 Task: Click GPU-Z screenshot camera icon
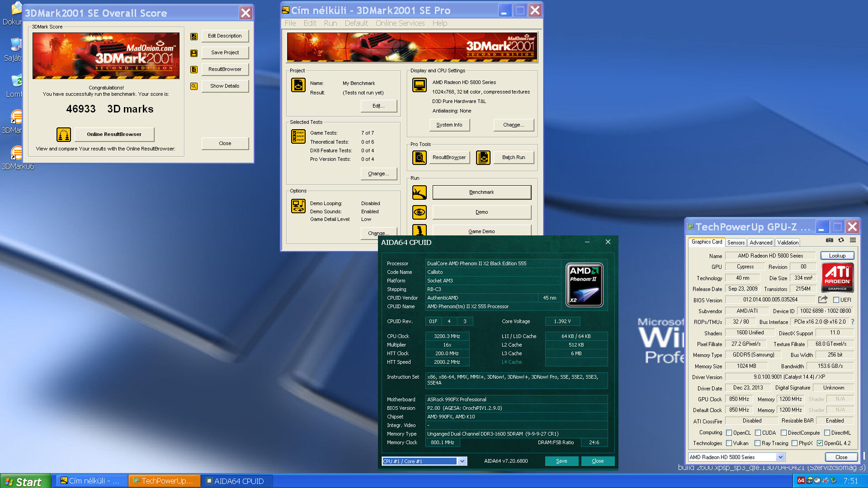point(829,240)
